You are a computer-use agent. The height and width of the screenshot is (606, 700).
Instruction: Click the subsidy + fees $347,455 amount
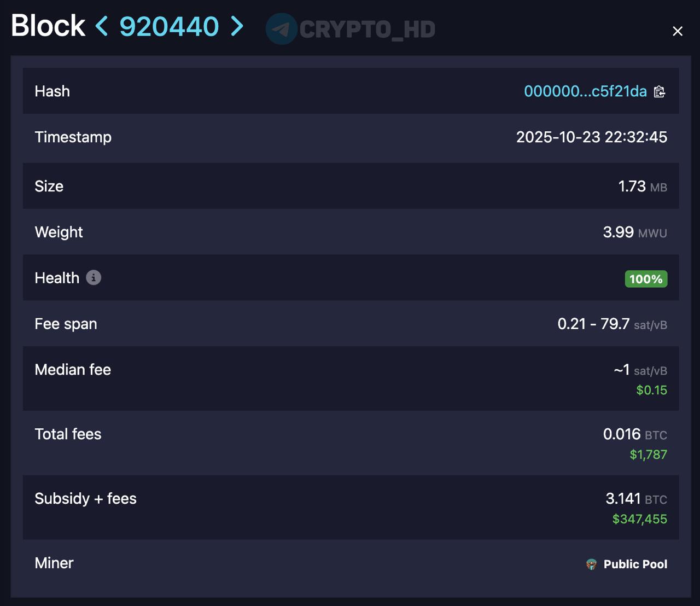[x=639, y=520]
